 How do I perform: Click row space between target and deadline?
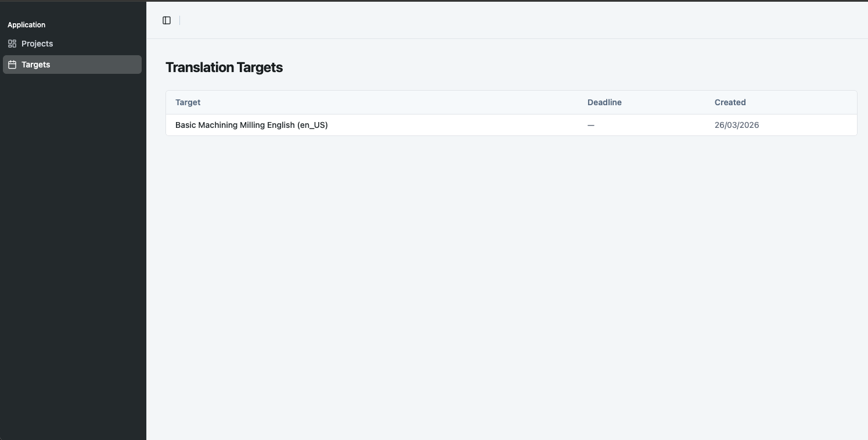point(458,125)
